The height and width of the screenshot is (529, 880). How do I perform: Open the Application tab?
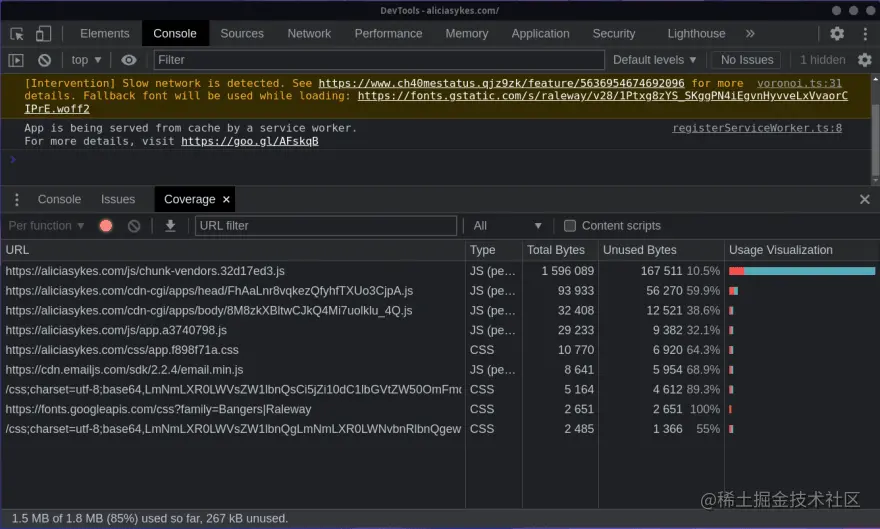[540, 34]
